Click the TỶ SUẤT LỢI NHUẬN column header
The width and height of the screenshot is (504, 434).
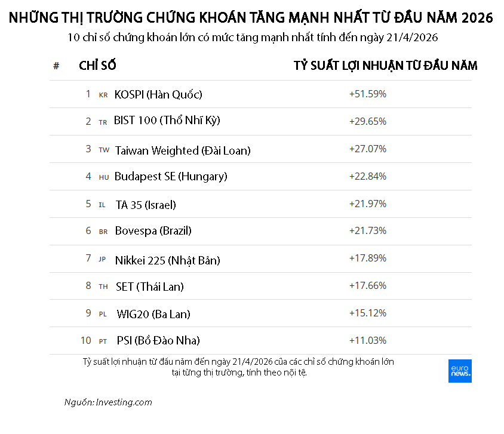(385, 66)
